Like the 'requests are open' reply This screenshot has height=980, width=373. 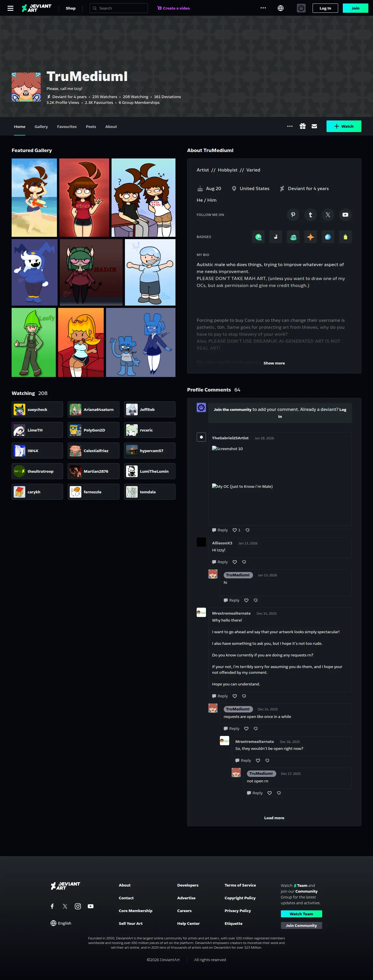(246, 728)
